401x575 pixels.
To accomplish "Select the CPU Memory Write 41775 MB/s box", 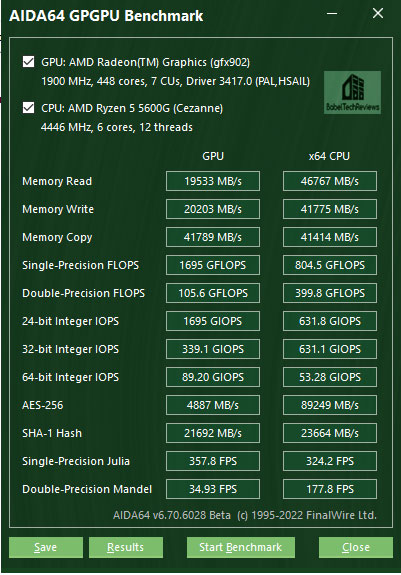I will click(x=330, y=209).
